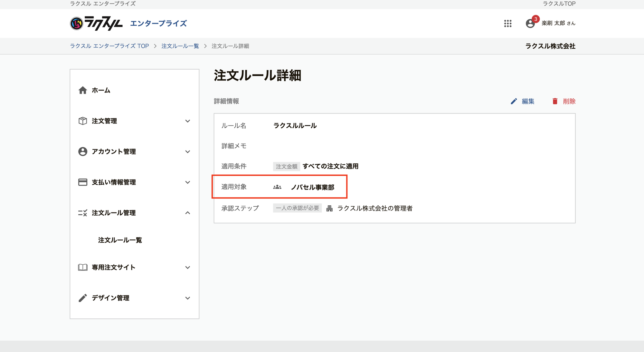This screenshot has width=644, height=352.
Task: Click the 注文ルール詳細 breadcrumb text
Action: click(230, 46)
